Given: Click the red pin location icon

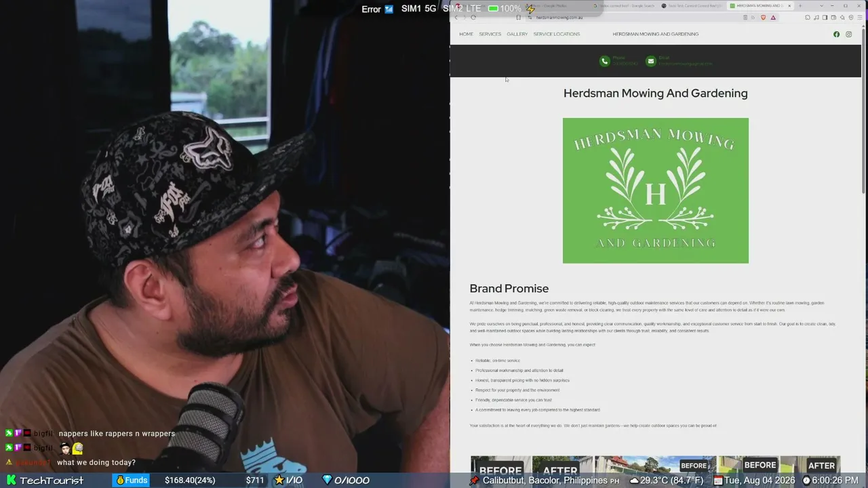Looking at the screenshot, I should tap(474, 481).
